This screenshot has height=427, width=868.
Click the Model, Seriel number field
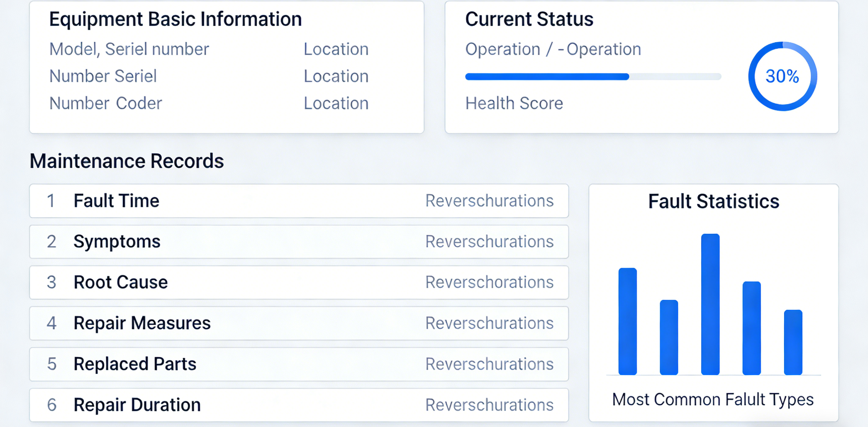point(129,50)
